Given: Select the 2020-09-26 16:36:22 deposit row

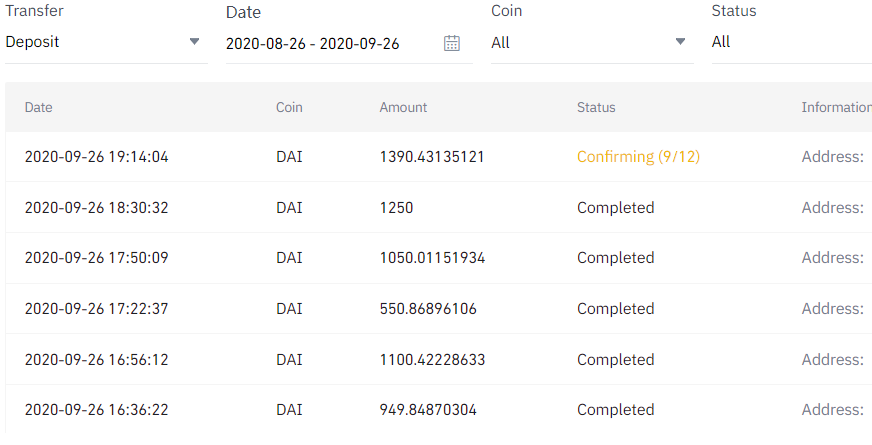Looking at the screenshot, I should [439, 409].
